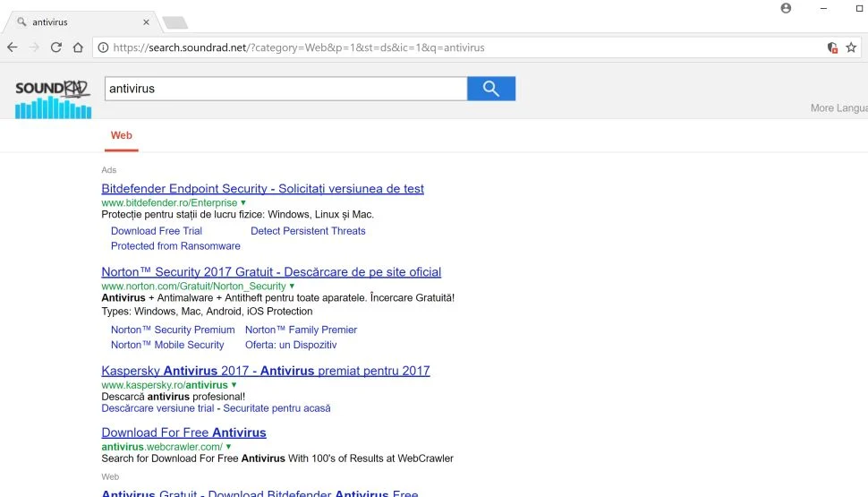Open the Chrome profile account icon
The image size is (868, 497).
pyautogui.click(x=786, y=8)
